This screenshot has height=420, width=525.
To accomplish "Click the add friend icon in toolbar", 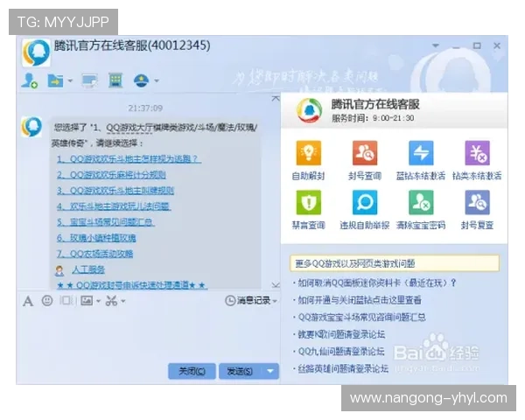I will pyautogui.click(x=30, y=80).
